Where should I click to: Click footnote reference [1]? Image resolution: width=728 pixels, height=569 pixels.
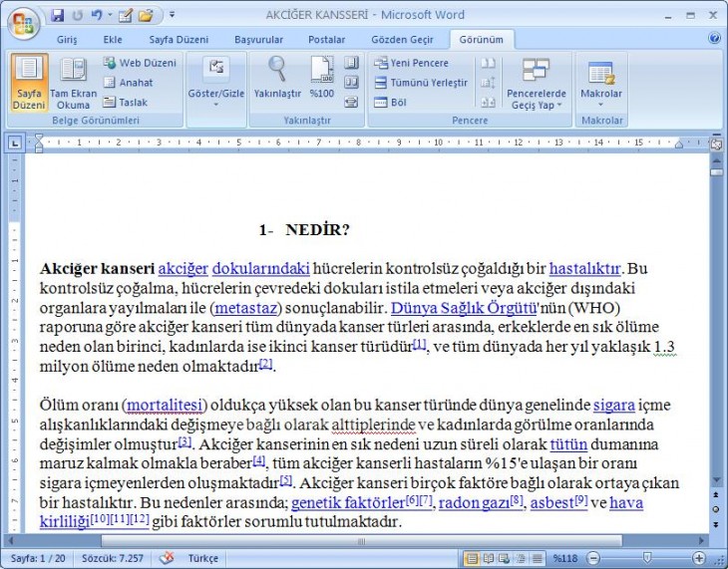coord(419,344)
